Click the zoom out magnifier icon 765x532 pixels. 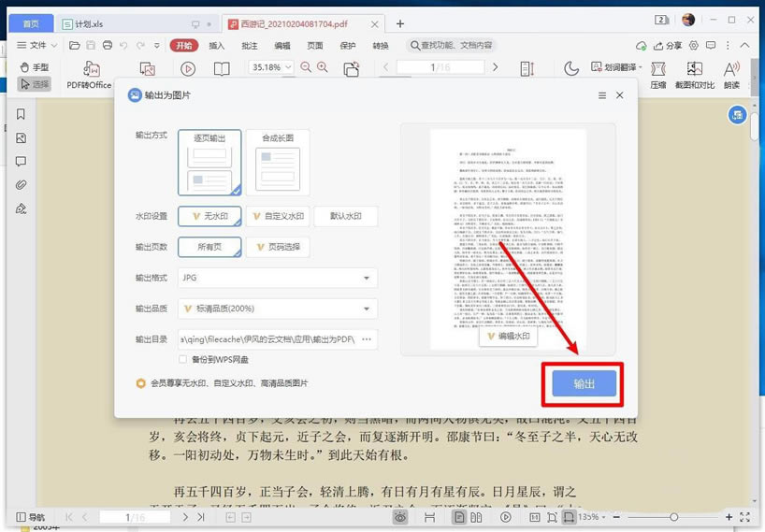(x=306, y=67)
